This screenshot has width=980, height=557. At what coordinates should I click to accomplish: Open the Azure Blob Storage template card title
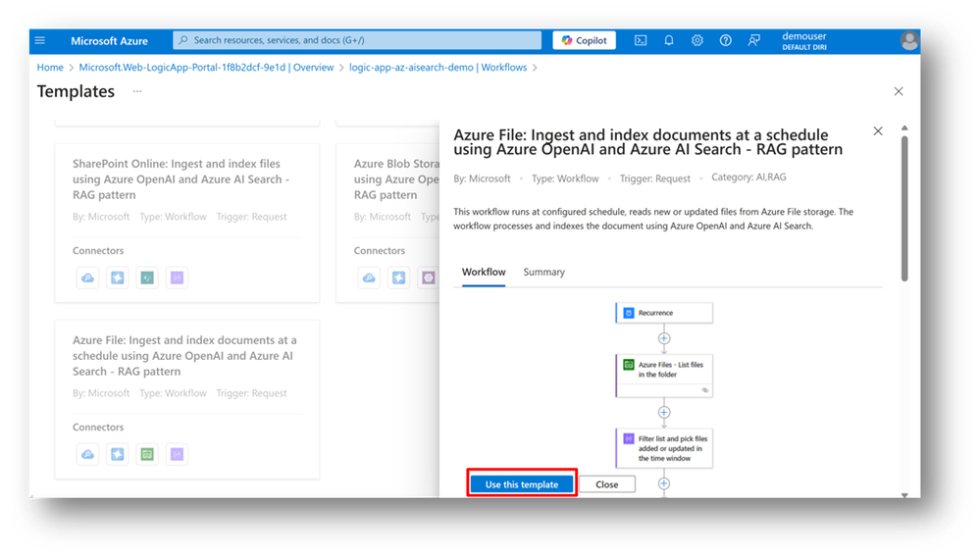396,179
